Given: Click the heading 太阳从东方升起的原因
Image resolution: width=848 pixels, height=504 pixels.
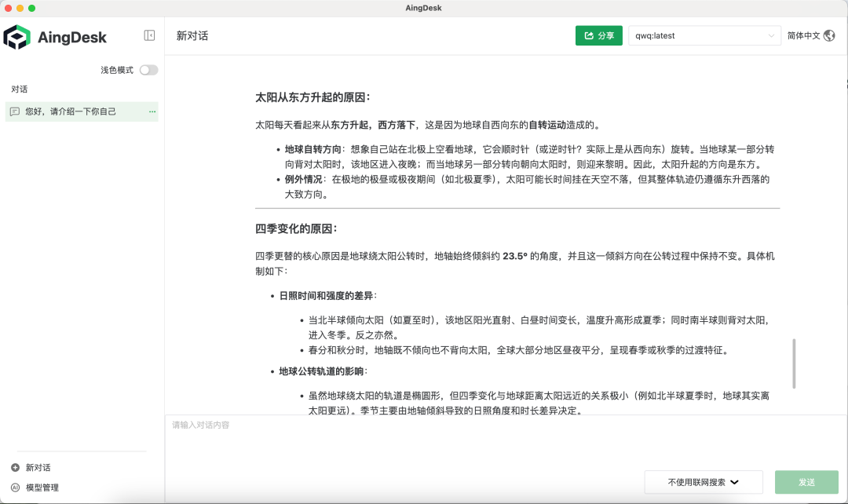Looking at the screenshot, I should (x=313, y=97).
